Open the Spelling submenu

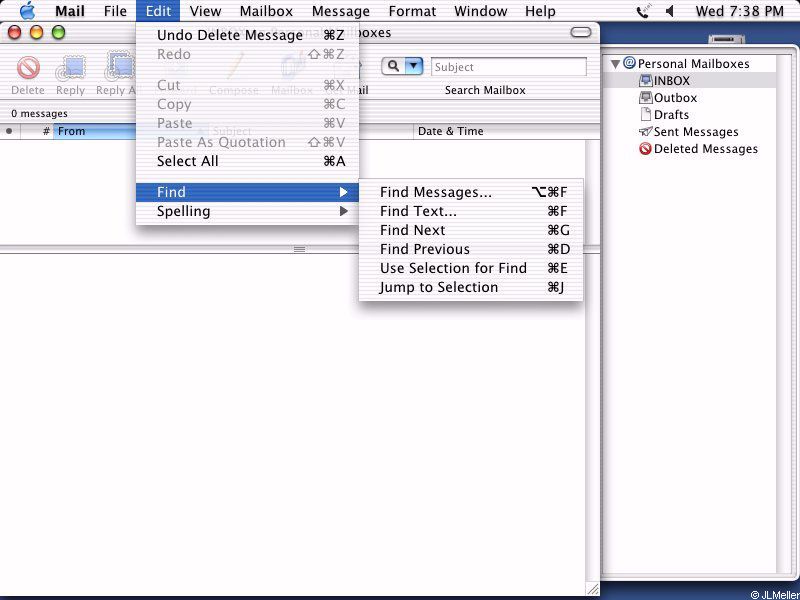click(x=247, y=211)
